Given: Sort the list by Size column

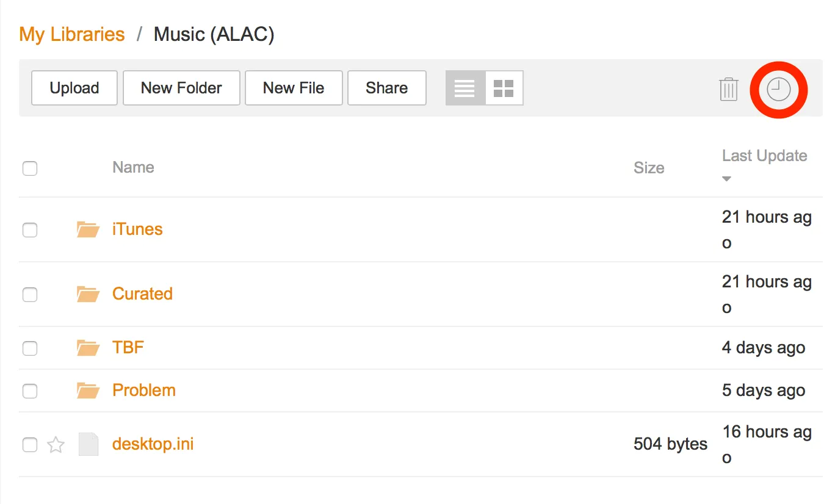Looking at the screenshot, I should click(x=648, y=168).
